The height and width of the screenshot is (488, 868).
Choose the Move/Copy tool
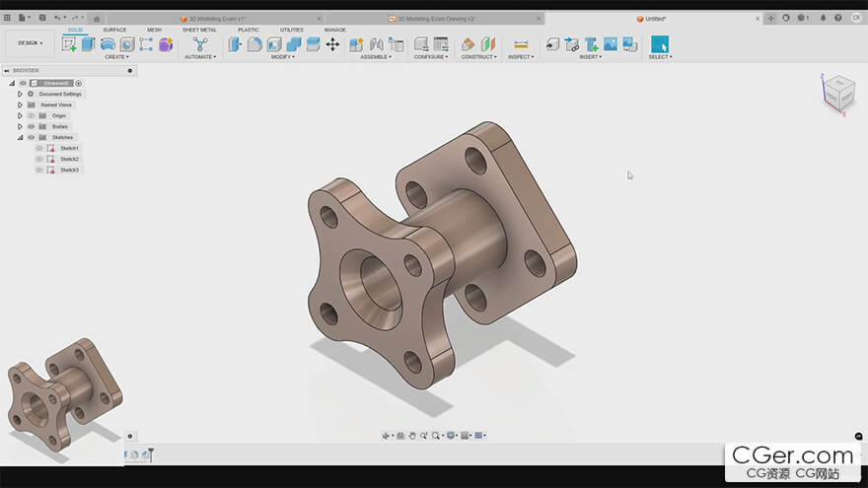point(332,44)
